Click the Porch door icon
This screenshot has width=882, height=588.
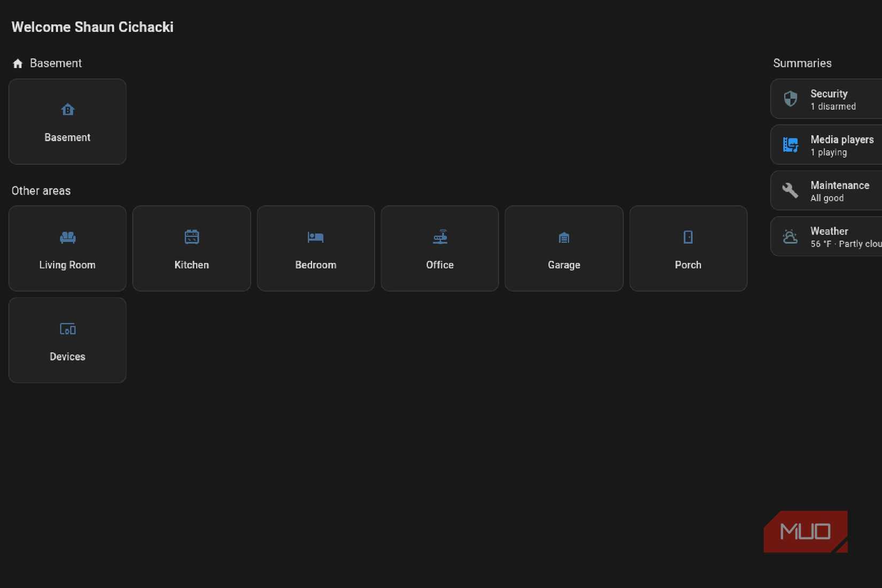pos(688,237)
